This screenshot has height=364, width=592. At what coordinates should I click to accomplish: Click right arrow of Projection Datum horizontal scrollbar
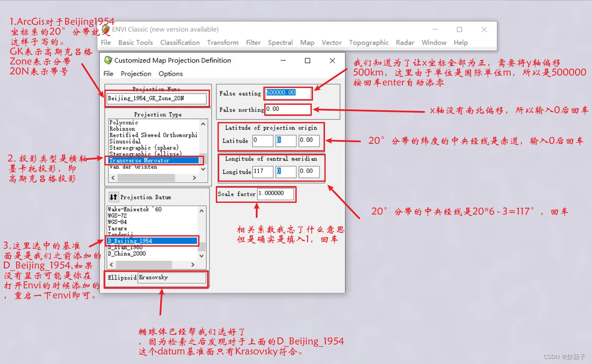tap(194, 265)
